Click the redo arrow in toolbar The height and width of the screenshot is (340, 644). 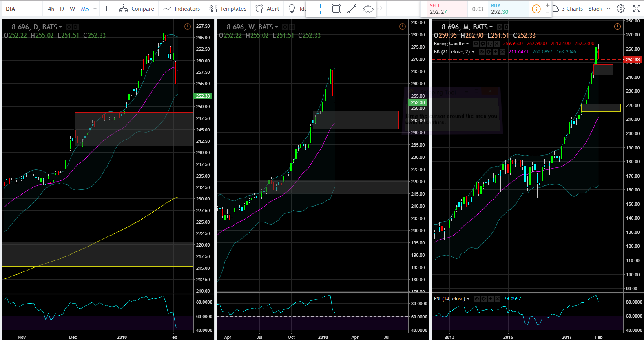coord(380,9)
